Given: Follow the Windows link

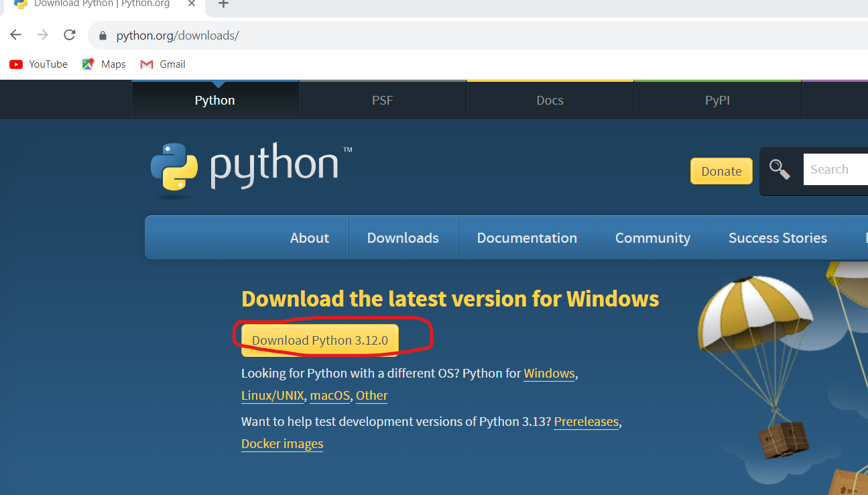Looking at the screenshot, I should [x=549, y=374].
